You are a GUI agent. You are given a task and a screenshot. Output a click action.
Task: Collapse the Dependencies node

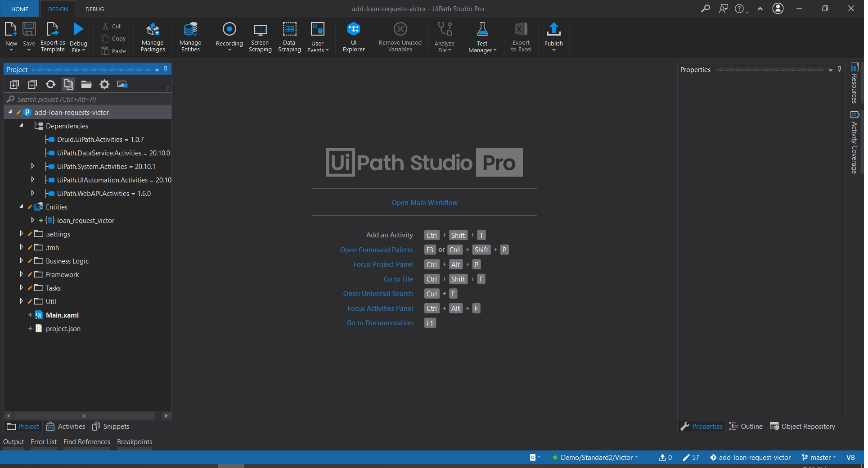21,125
